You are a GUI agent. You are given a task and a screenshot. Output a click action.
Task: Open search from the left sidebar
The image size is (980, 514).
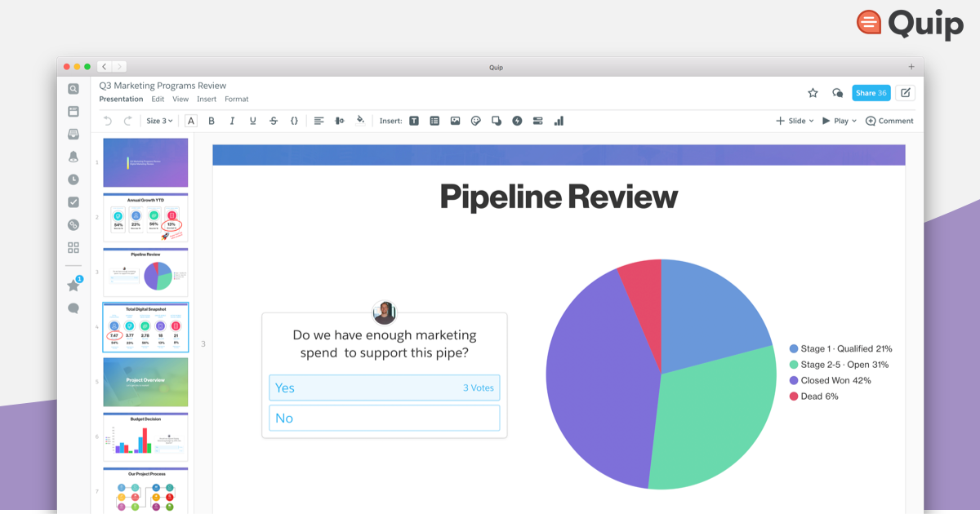(73, 89)
